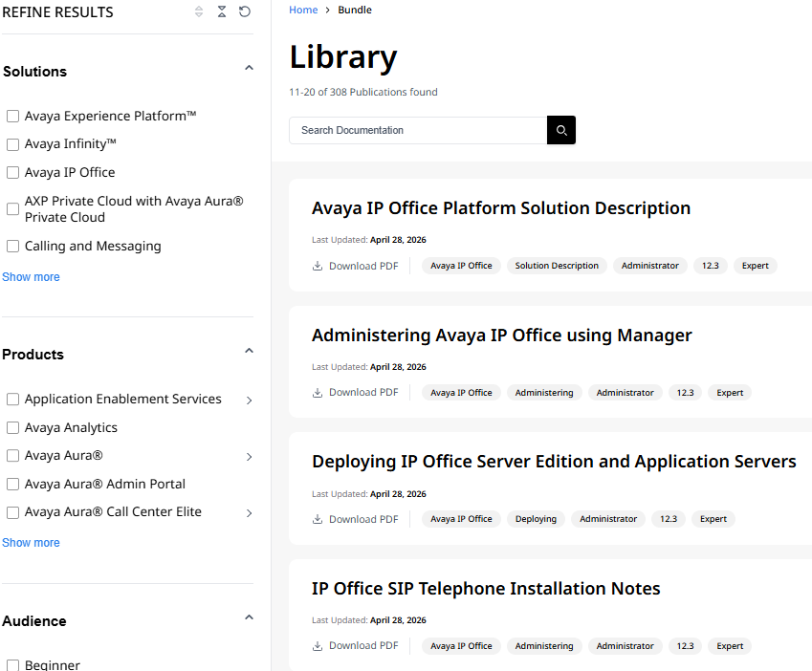
Task: Click Administrator tag on Solution Description card
Action: click(650, 266)
